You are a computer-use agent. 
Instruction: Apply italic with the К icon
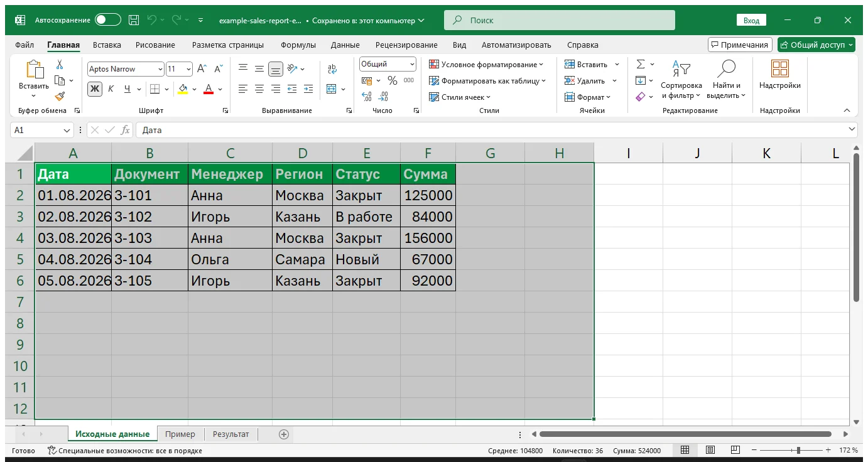pos(111,89)
